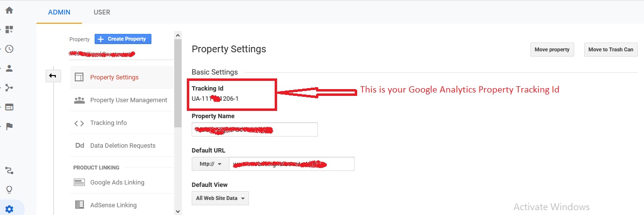Click the Create Property button
The height and width of the screenshot is (215, 644).
[123, 39]
